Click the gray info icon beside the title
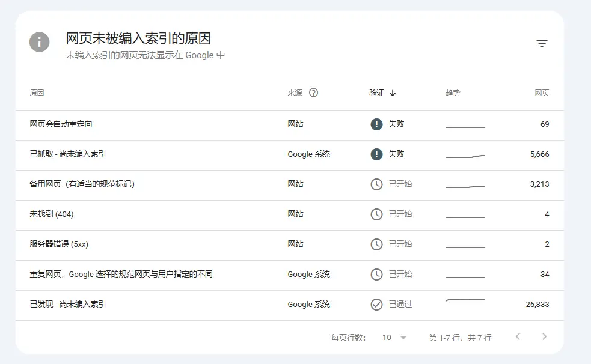This screenshot has height=364, width=591. [x=40, y=42]
